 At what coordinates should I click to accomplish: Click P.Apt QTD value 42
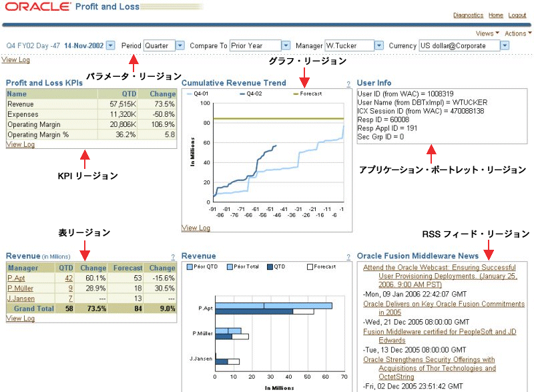click(x=69, y=278)
